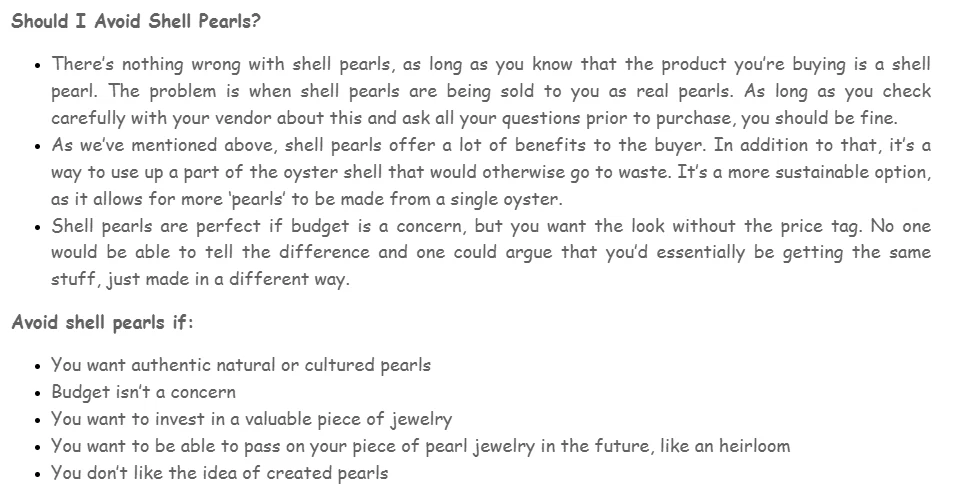
Task: Click 'You want authentic natural or cultured pearls'
Action: [x=241, y=365]
